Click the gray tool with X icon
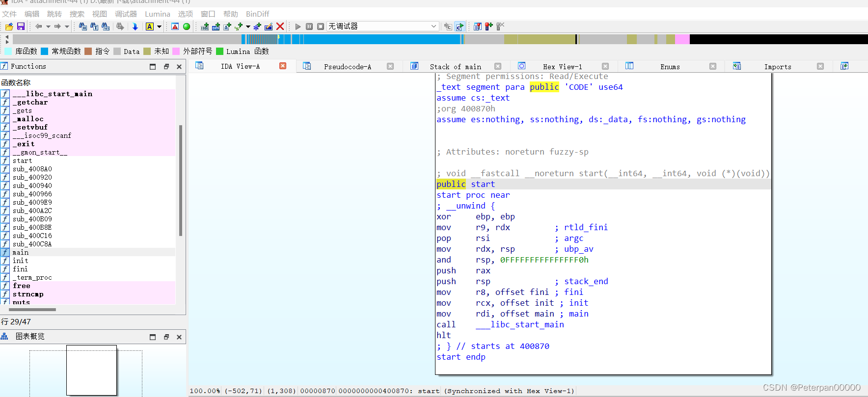 tap(500, 26)
